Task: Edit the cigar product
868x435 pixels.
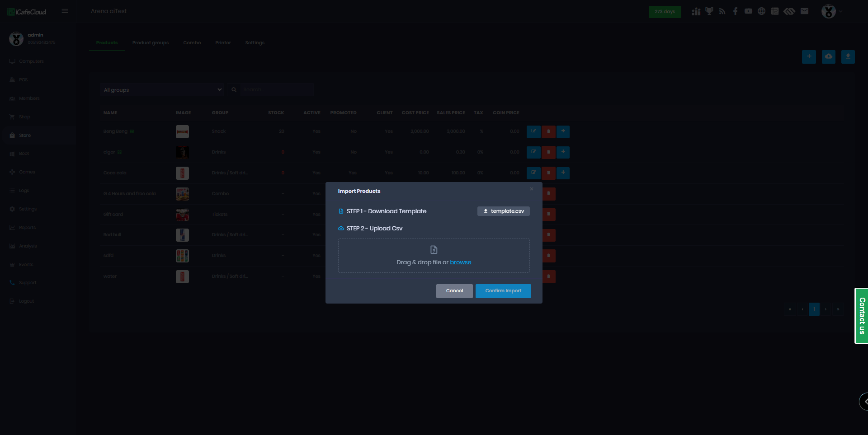Action: [533, 152]
